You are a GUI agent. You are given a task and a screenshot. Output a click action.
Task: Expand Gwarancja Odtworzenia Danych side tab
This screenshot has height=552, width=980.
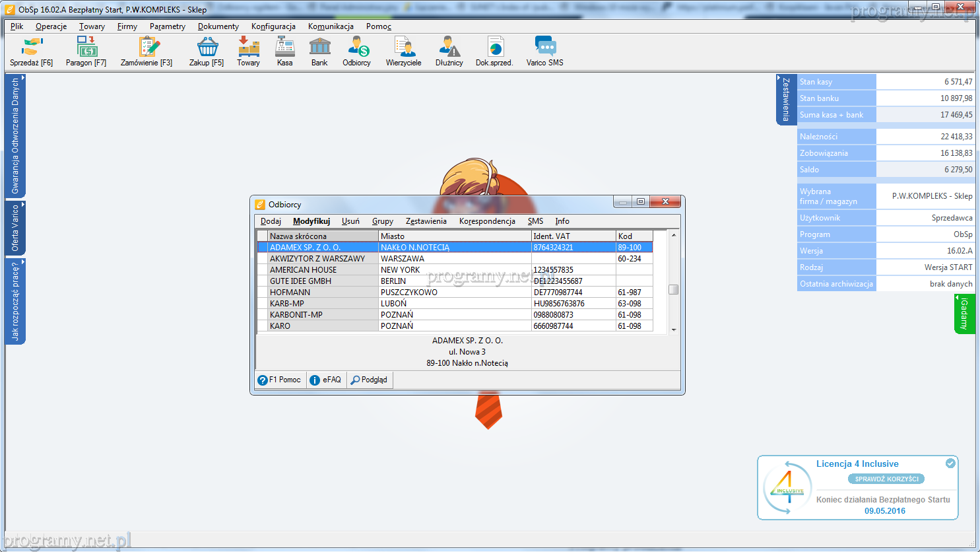[15, 135]
